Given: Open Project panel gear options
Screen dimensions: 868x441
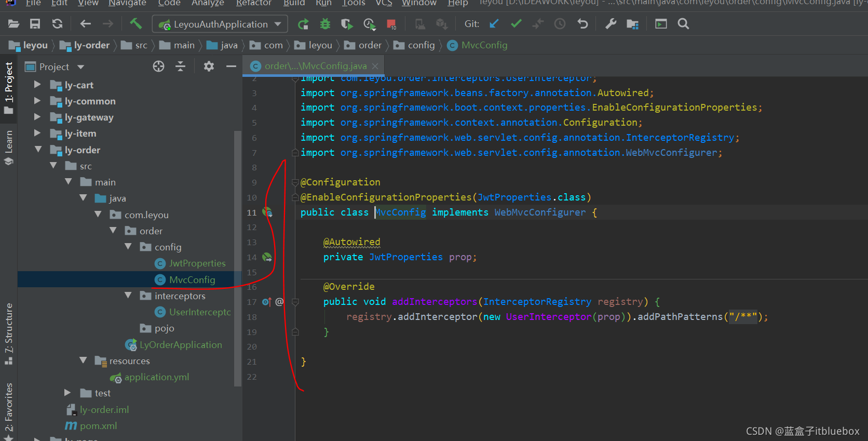Looking at the screenshot, I should click(209, 66).
